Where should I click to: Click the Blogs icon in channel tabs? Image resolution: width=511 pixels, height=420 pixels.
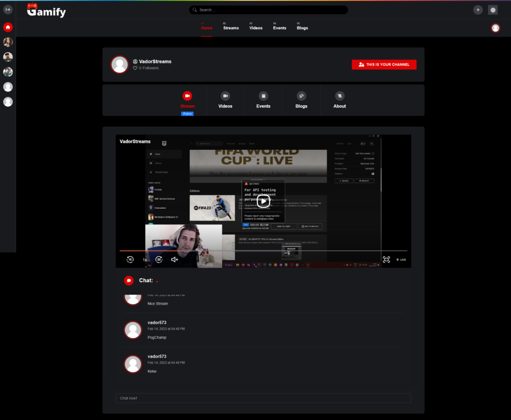(x=301, y=96)
